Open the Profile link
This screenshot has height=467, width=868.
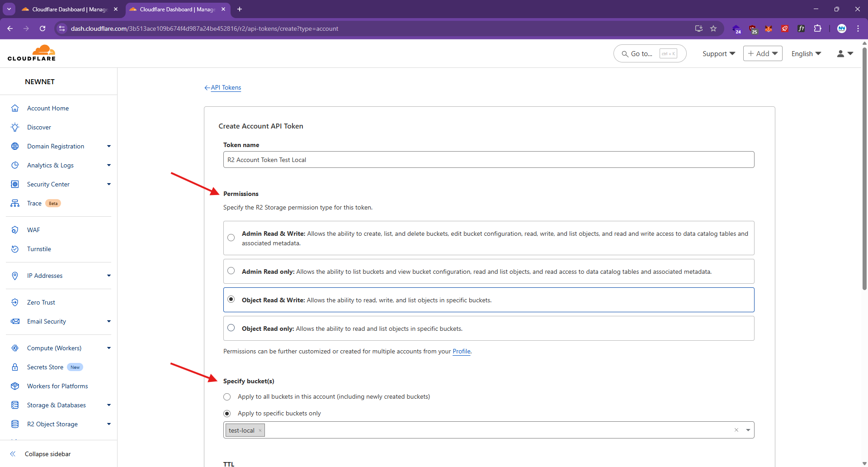pos(462,351)
